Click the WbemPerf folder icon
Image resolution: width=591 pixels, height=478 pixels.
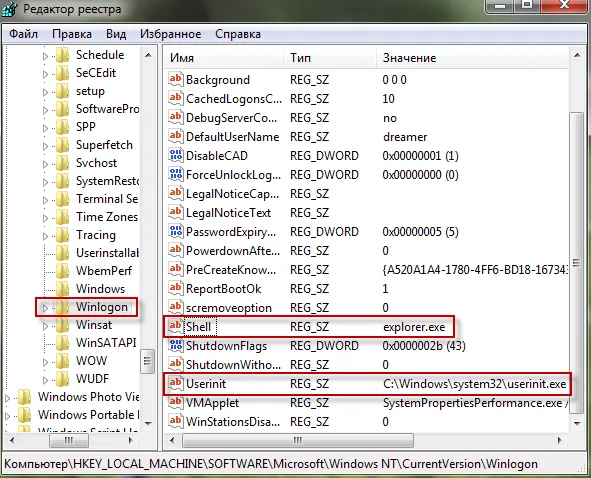[63, 271]
